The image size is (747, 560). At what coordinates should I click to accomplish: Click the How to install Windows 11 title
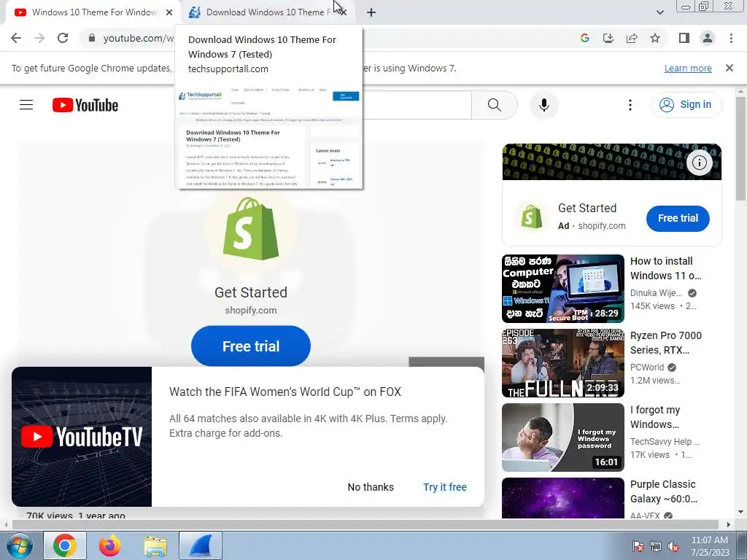665,268
